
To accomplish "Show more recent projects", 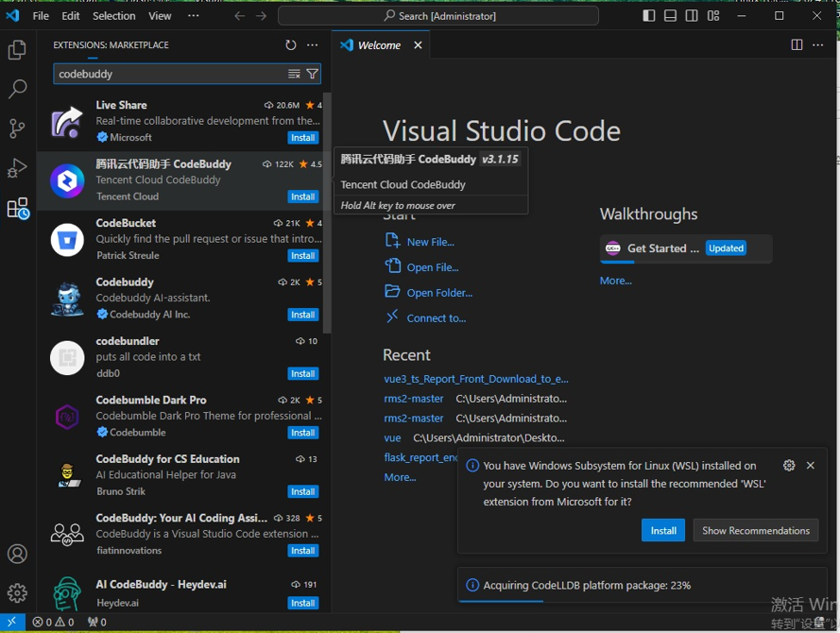I will click(400, 476).
